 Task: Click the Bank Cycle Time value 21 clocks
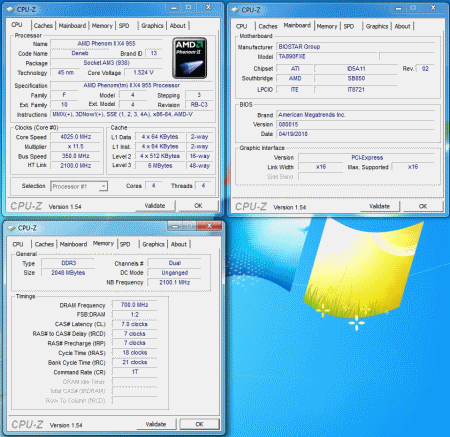135,362
